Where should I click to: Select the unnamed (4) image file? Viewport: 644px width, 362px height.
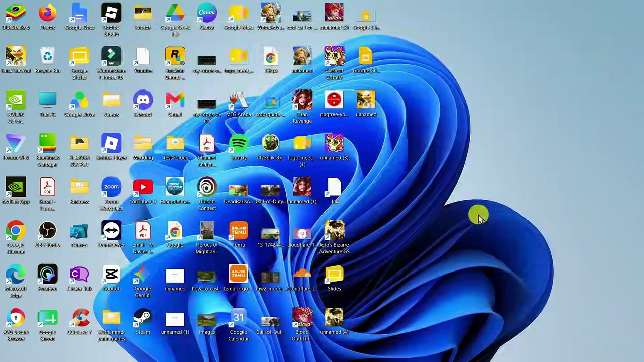click(334, 318)
